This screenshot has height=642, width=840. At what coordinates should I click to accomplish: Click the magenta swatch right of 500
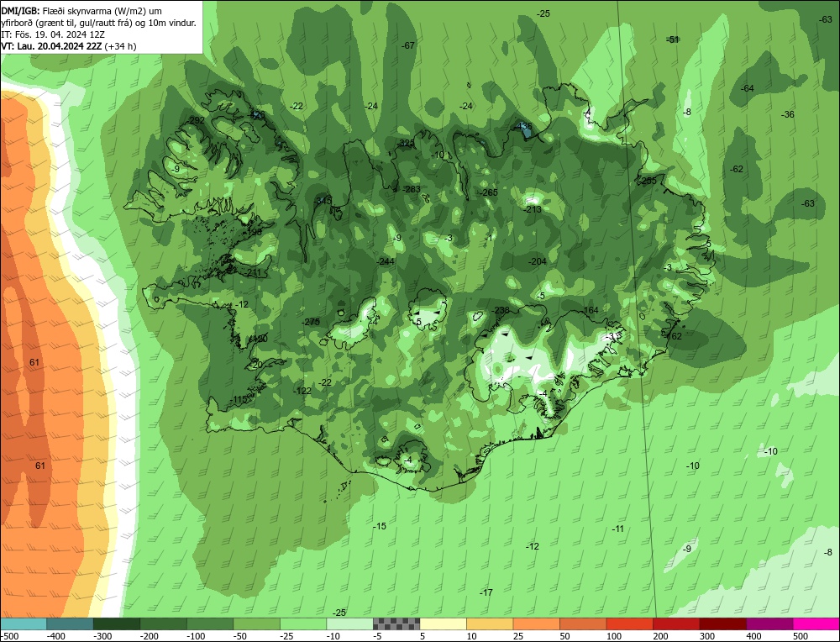(x=816, y=624)
